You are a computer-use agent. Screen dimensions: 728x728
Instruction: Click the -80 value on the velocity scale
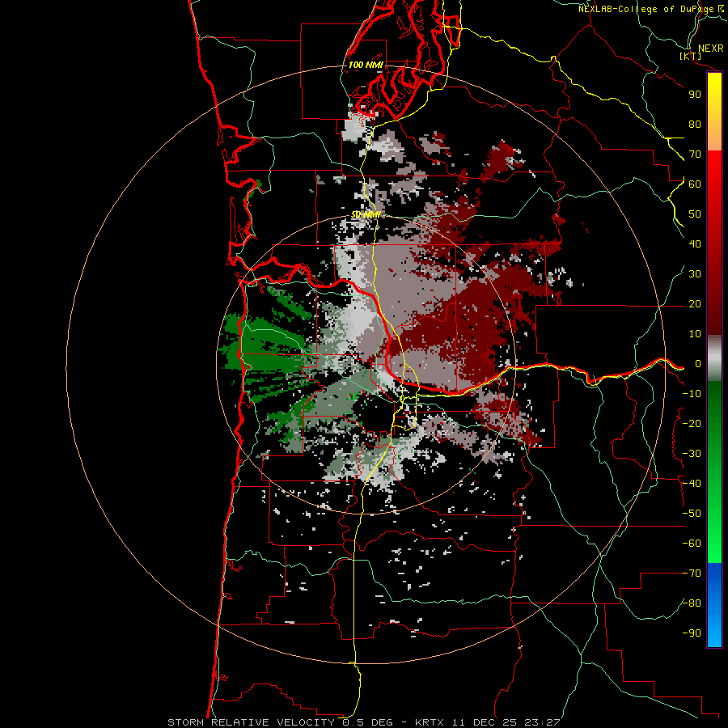pyautogui.click(x=692, y=603)
